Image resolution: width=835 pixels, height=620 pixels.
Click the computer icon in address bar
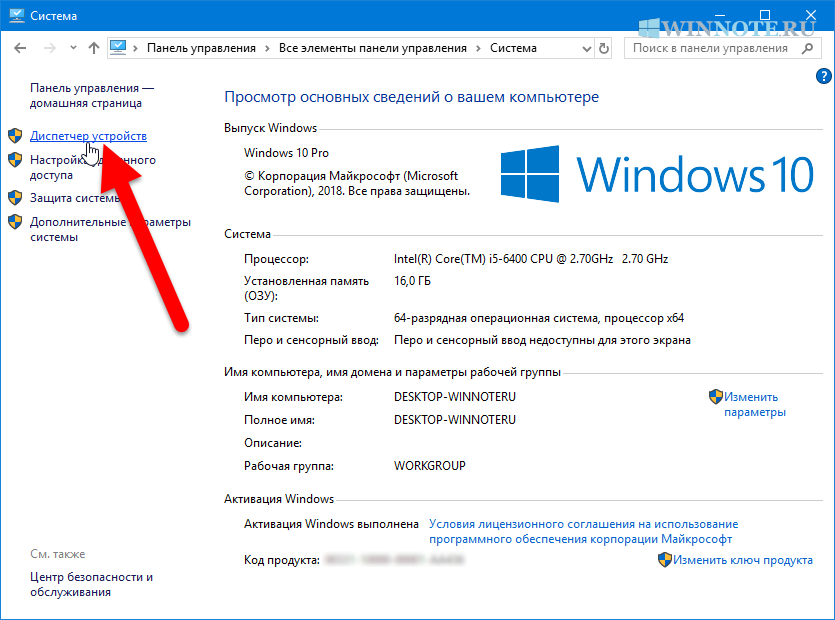point(118,48)
